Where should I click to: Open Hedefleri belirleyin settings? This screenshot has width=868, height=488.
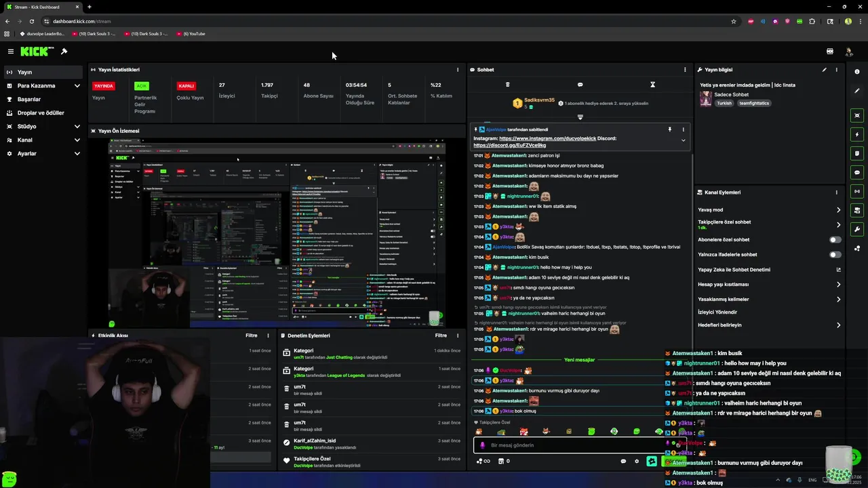point(769,325)
